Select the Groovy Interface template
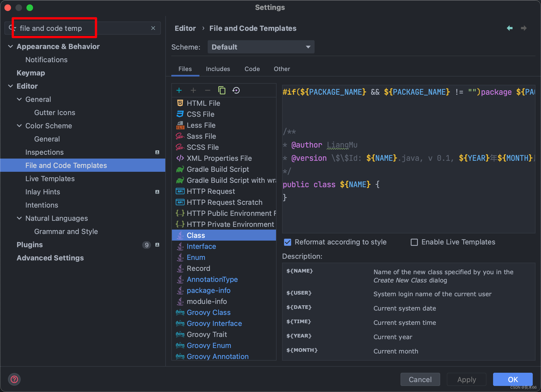The width and height of the screenshot is (541, 392). tap(224, 323)
